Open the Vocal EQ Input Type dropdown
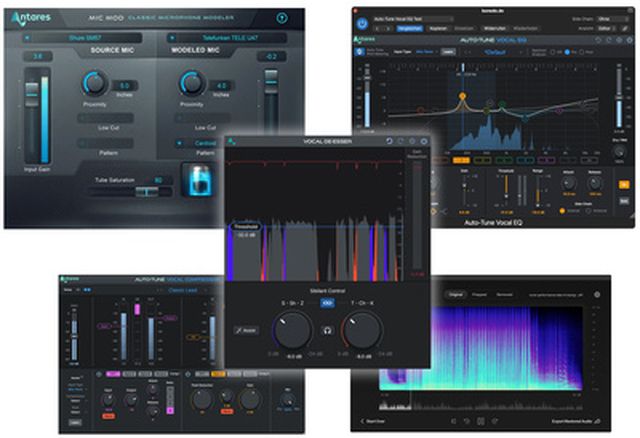Viewport: 640px width, 438px height. pos(425,52)
